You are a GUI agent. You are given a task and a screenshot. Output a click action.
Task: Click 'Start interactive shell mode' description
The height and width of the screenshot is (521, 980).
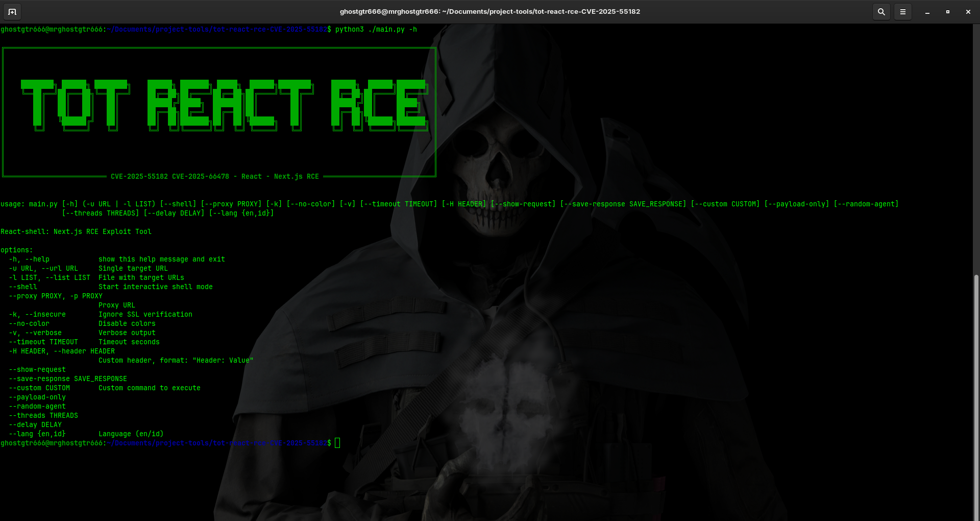(x=156, y=287)
